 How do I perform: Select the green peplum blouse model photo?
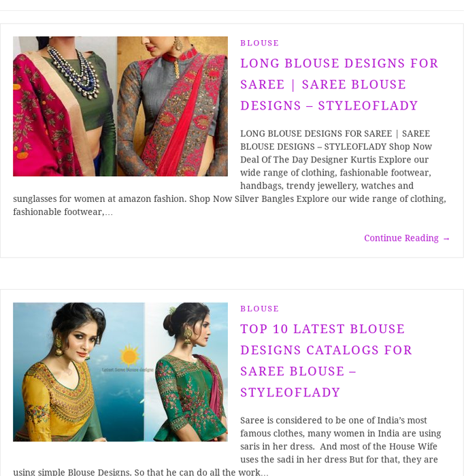click(186, 372)
